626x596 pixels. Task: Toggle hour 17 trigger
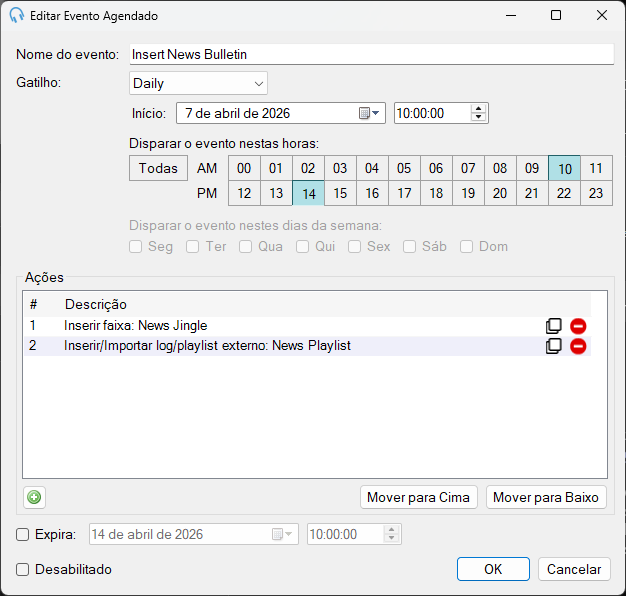[x=404, y=193]
